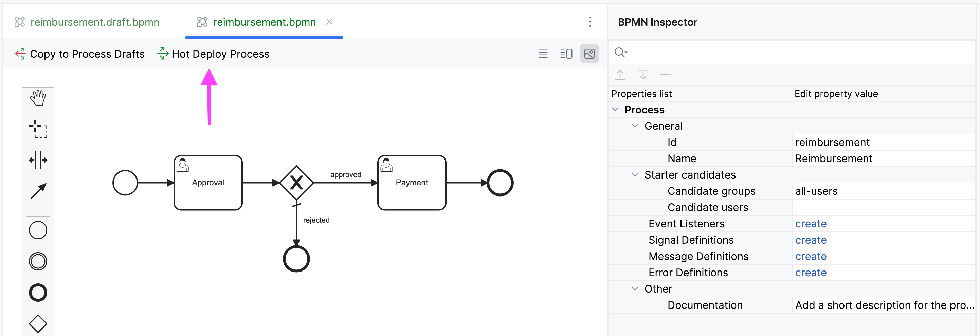Choose the space tool in palette
The width and height of the screenshot is (980, 336).
coord(38,160)
